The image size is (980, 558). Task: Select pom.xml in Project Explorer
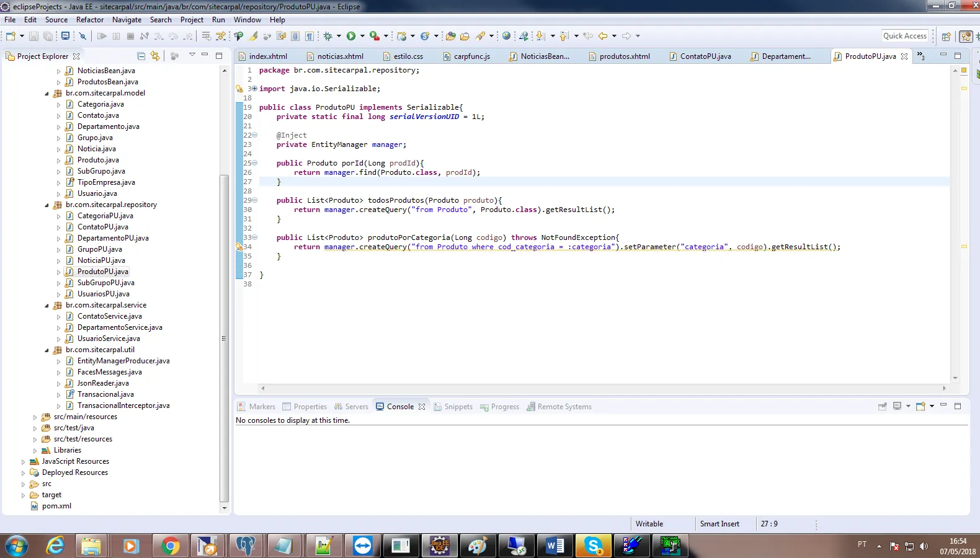click(x=56, y=506)
